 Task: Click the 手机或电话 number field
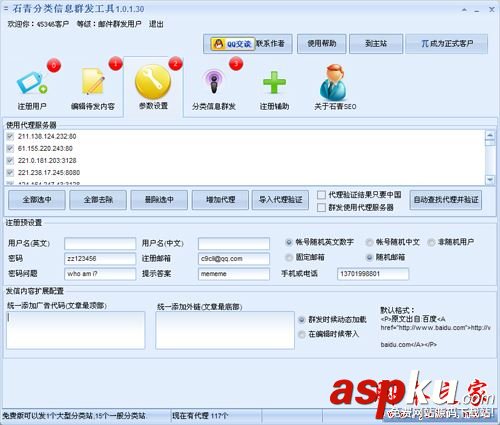373,274
